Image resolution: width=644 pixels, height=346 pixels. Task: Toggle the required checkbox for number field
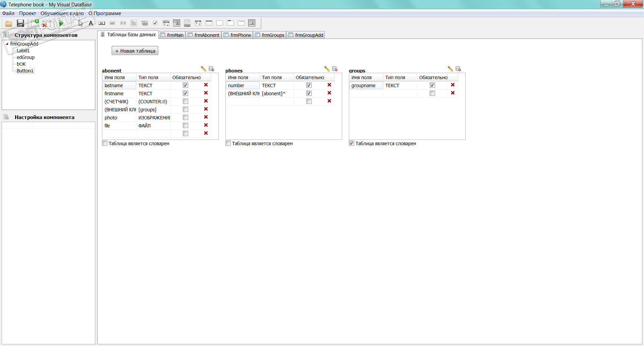pyautogui.click(x=309, y=85)
